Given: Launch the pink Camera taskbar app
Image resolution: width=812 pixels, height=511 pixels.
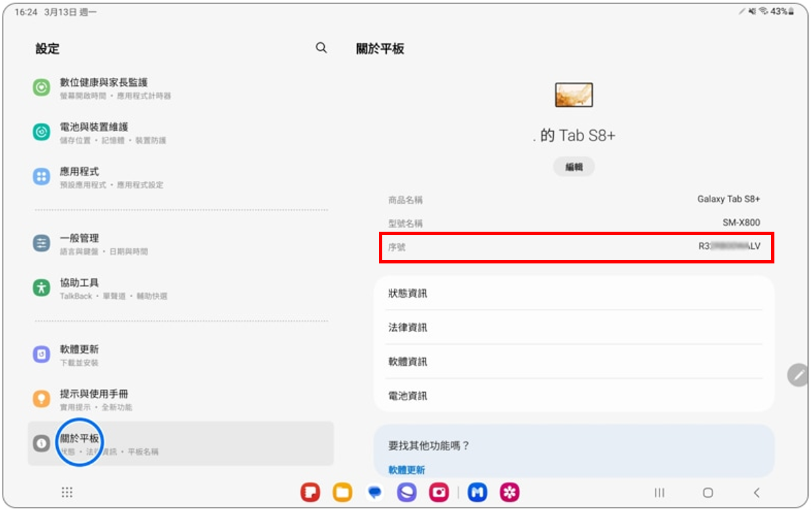Looking at the screenshot, I should [439, 492].
